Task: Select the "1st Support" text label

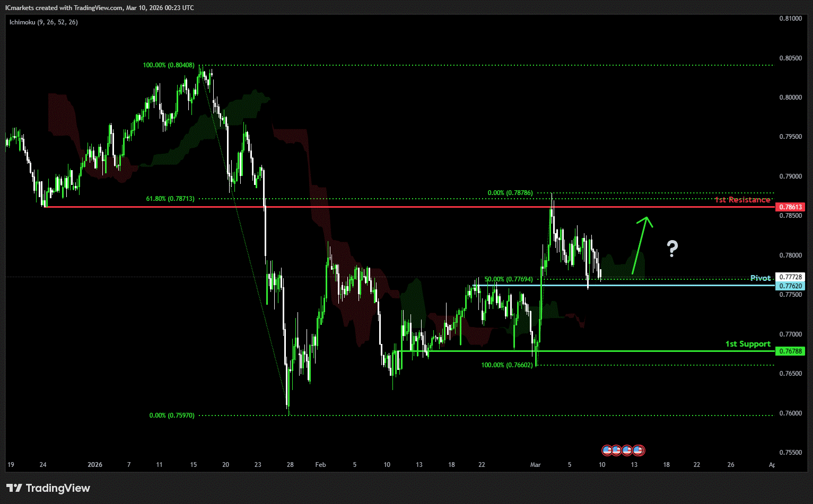Action: pos(748,344)
